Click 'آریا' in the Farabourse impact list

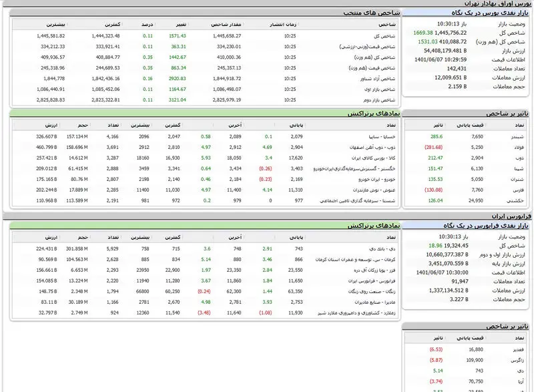[x=521, y=381]
